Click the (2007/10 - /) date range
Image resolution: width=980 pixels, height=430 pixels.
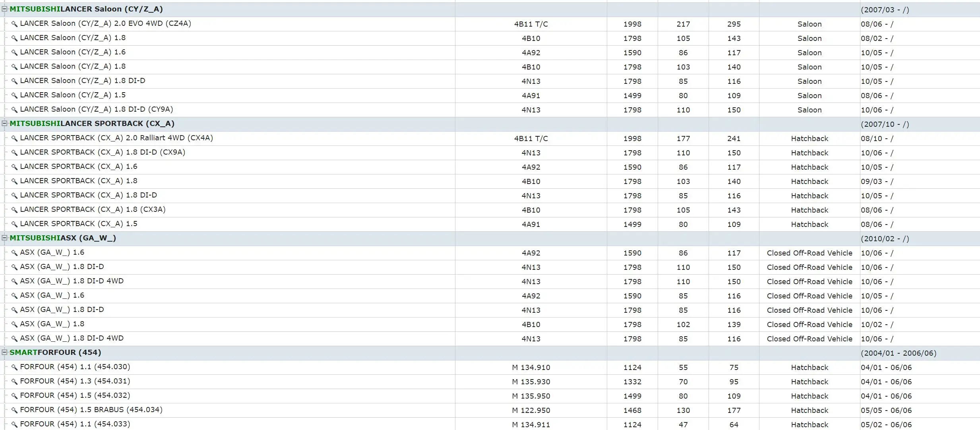[x=885, y=124]
